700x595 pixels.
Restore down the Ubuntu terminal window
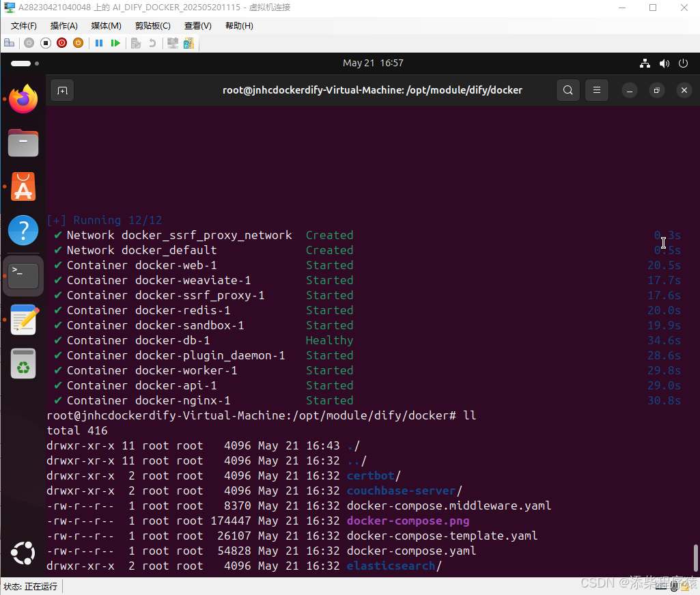657,91
